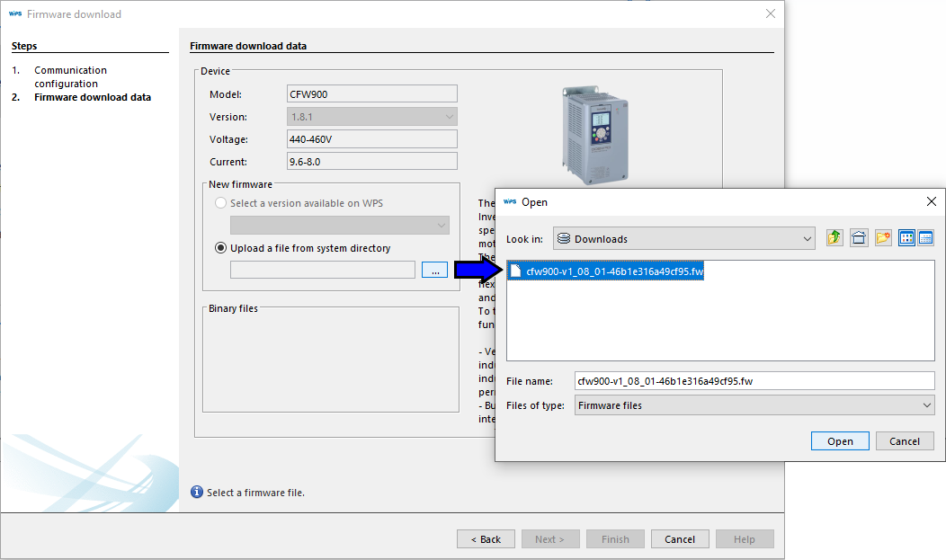
Task: Close the Open dialog with X
Action: [932, 202]
